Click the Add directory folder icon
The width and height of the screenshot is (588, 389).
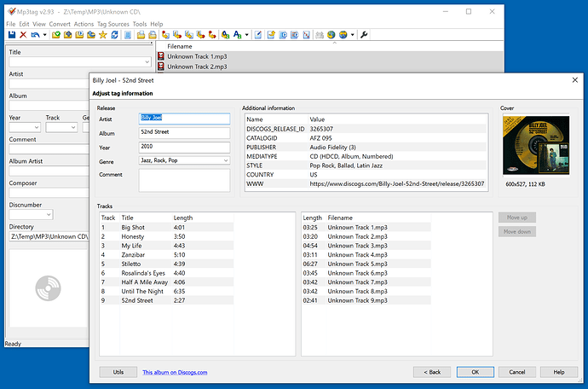pyautogui.click(x=68, y=35)
